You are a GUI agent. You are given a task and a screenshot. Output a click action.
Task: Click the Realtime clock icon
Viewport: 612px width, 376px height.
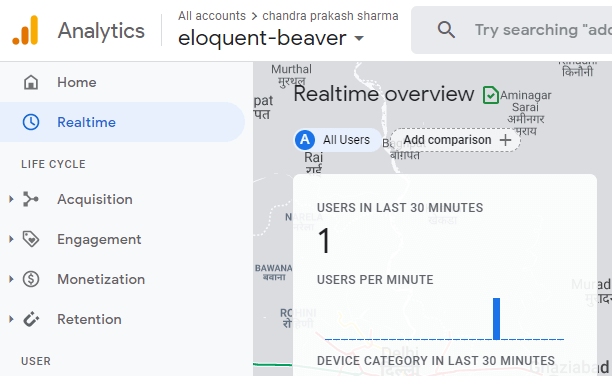click(x=31, y=122)
